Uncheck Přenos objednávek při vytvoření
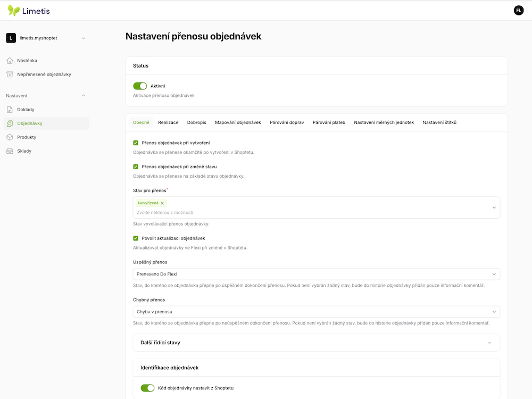This screenshot has width=532, height=399. [136, 143]
